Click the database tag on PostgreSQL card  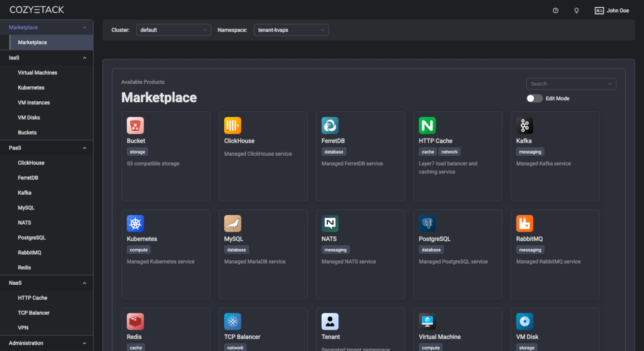point(431,250)
